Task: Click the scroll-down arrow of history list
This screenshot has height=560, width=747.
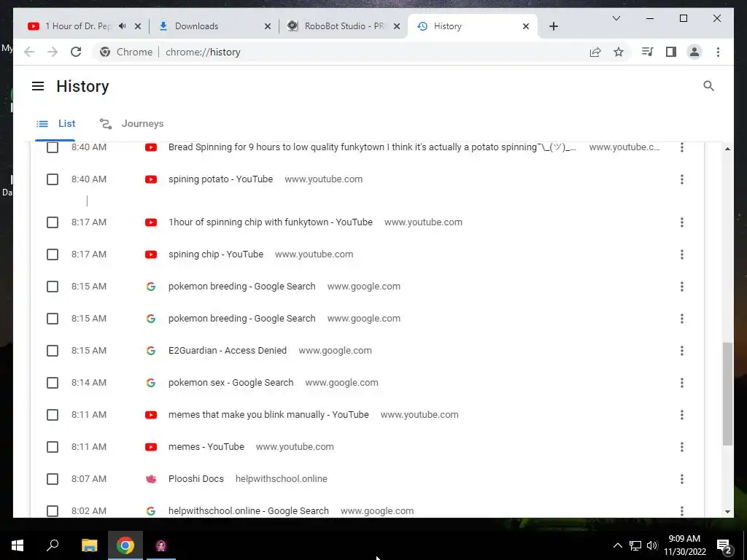Action: coord(727,512)
